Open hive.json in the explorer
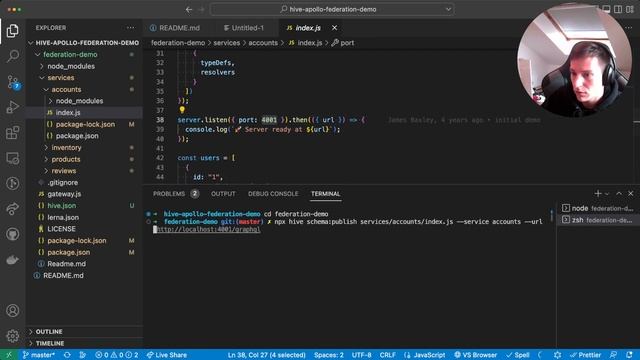 click(x=61, y=206)
